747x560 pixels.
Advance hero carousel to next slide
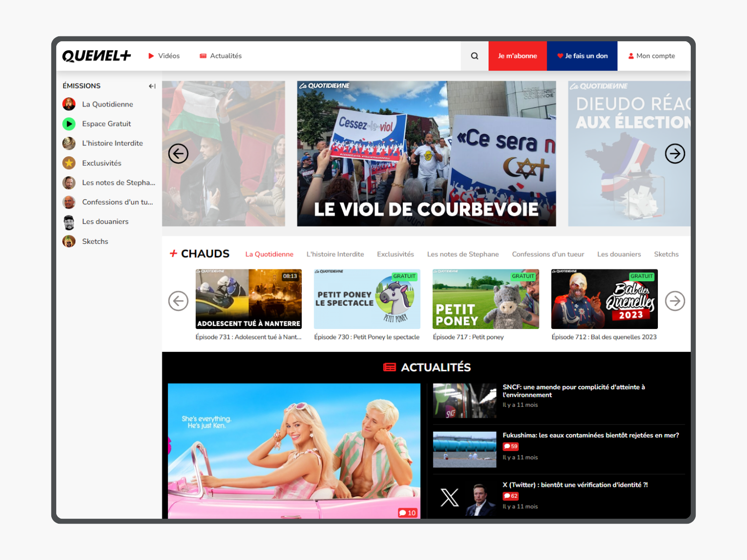675,153
